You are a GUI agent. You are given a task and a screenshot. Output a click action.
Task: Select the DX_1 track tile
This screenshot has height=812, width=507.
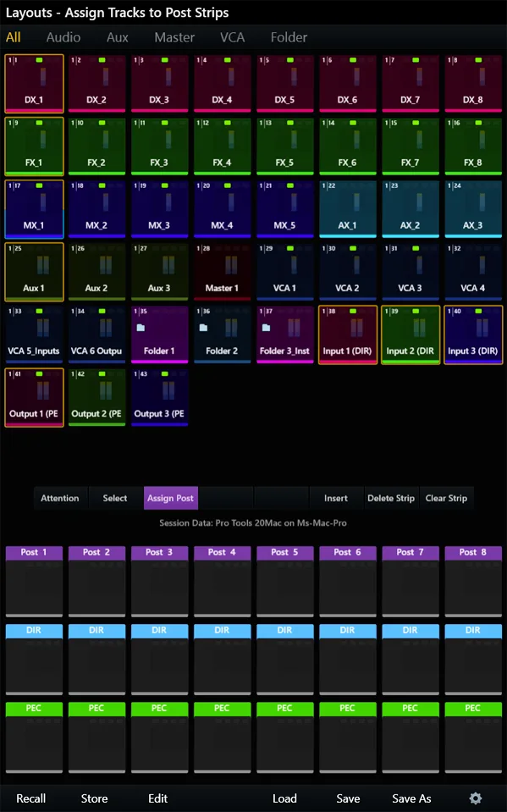(34, 83)
